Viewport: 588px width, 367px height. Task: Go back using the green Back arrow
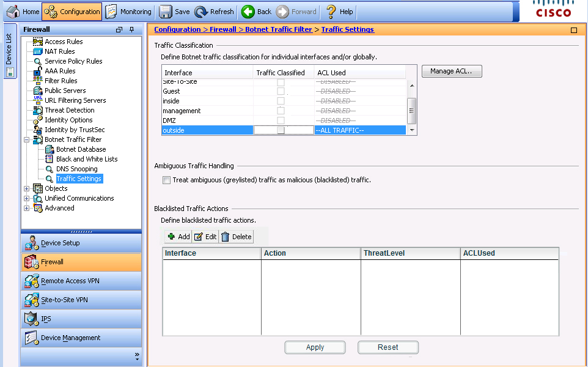pos(248,12)
